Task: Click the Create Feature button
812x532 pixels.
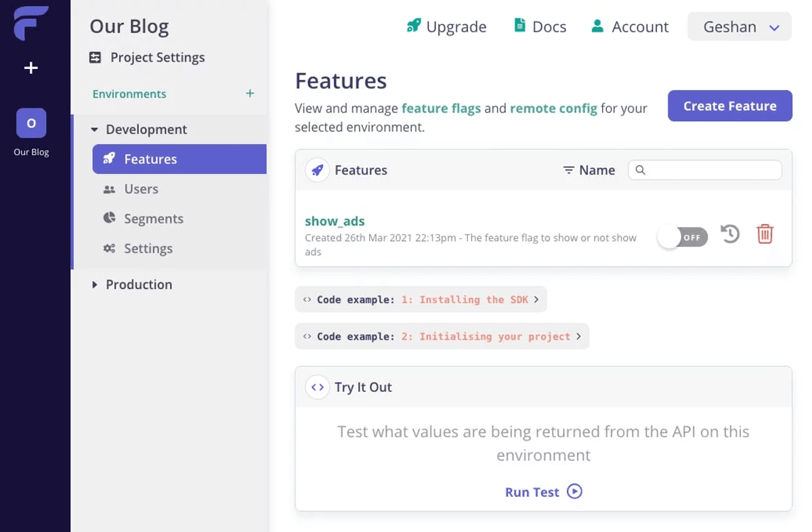Action: 729,106
